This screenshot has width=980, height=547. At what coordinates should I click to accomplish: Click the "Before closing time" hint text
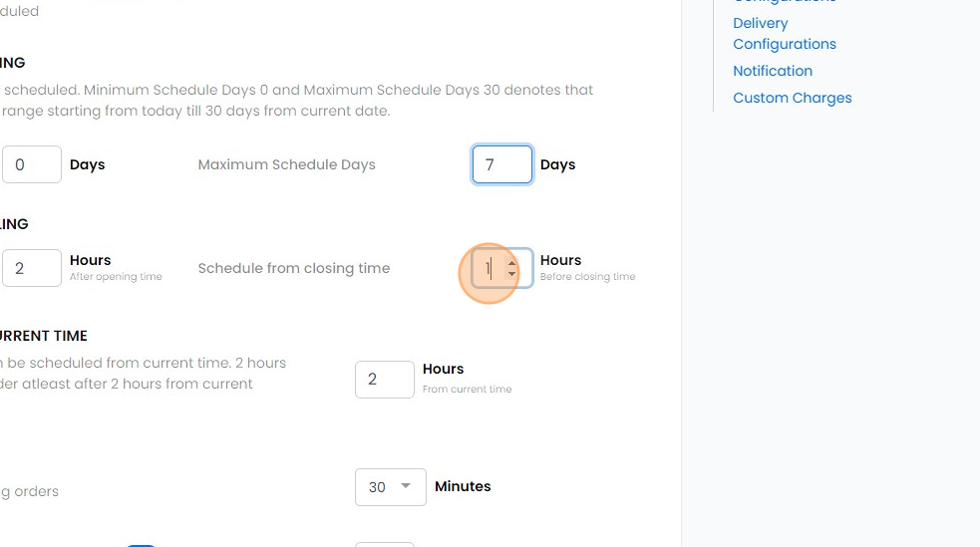tap(587, 277)
